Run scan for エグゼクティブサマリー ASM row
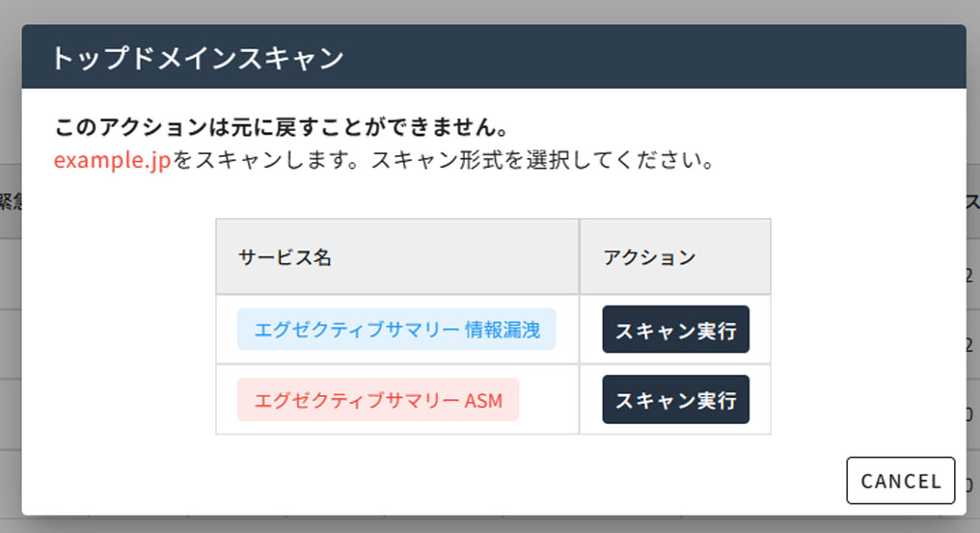The image size is (980, 533). click(675, 400)
